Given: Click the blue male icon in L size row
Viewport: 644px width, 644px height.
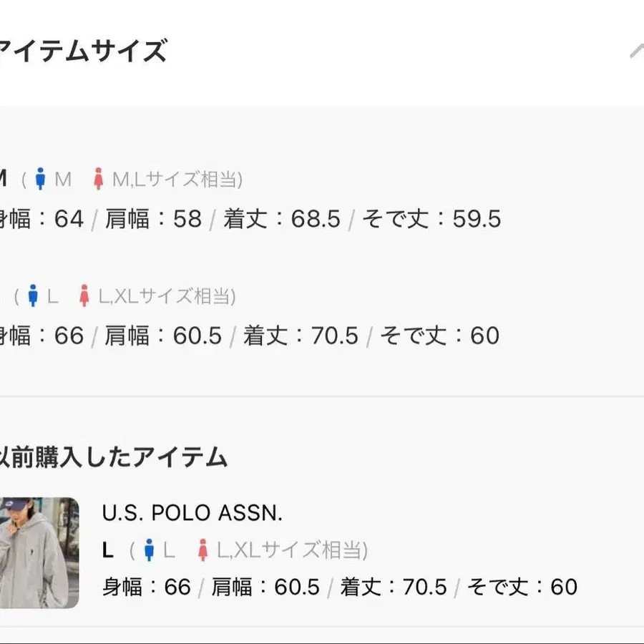Looking at the screenshot, I should pos(33,296).
